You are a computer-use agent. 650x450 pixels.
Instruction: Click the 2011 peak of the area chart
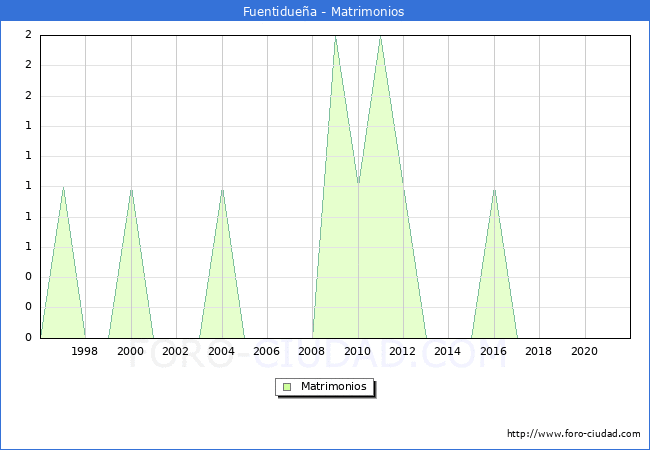tap(381, 37)
